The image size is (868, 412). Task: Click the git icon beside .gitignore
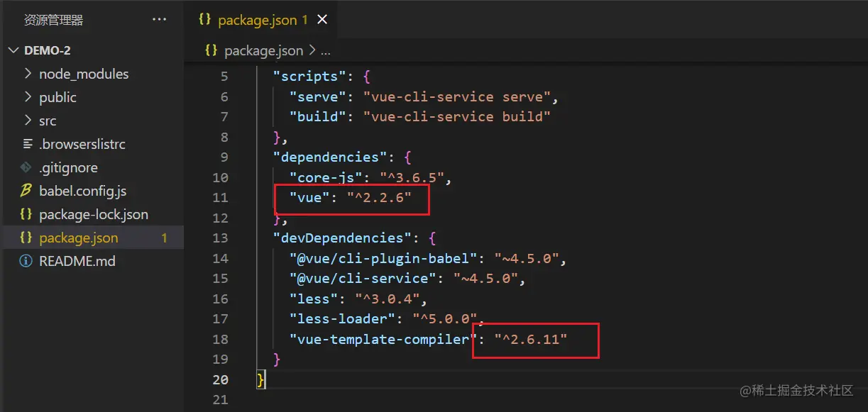coord(26,167)
